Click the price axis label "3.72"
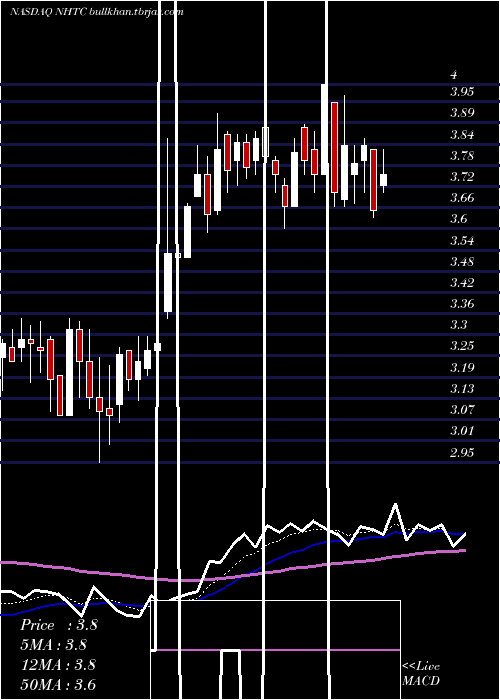500x700 pixels. tap(462, 176)
